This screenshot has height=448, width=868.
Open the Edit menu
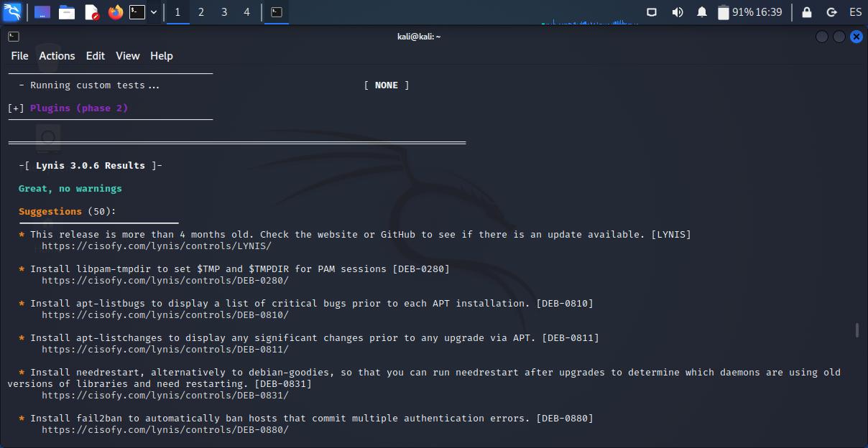(x=96, y=56)
